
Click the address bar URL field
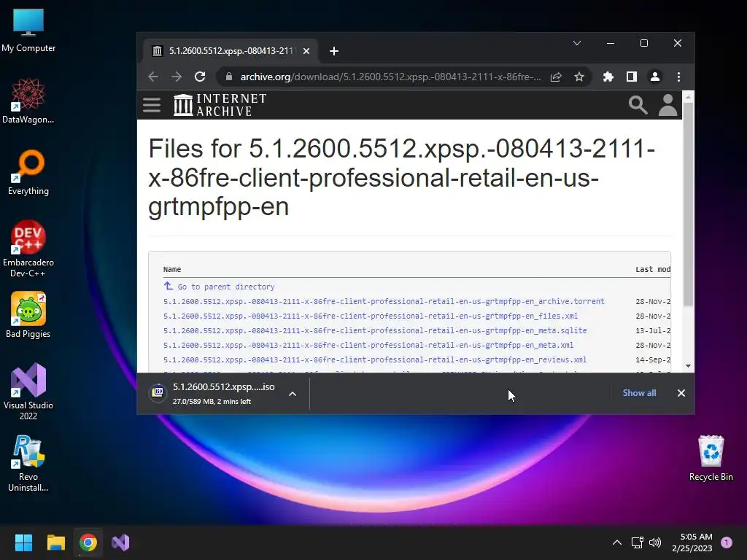pos(390,77)
